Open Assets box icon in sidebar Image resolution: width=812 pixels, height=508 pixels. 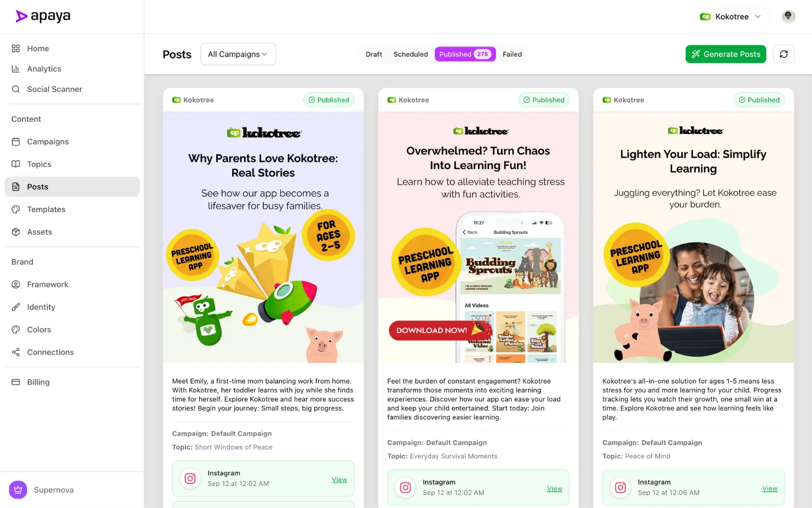16,232
